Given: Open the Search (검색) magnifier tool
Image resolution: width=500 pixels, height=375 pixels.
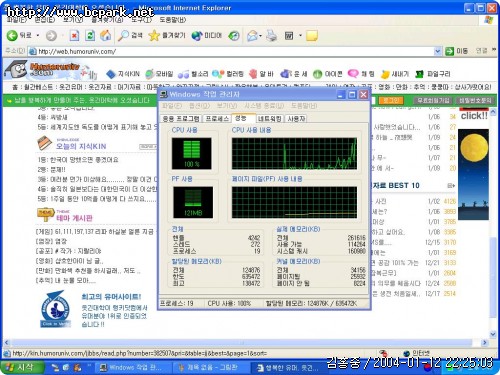Looking at the screenshot, I should (x=130, y=35).
